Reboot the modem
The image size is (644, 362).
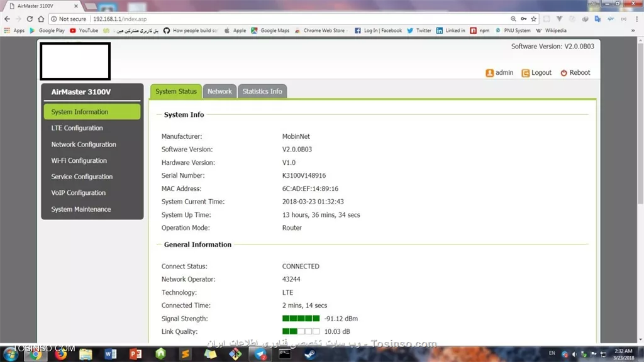click(x=575, y=73)
